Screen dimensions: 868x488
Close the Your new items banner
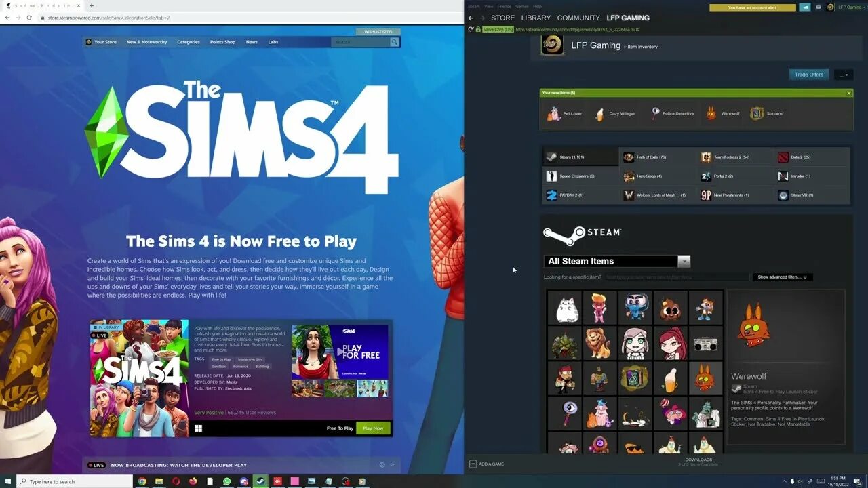[x=848, y=93]
